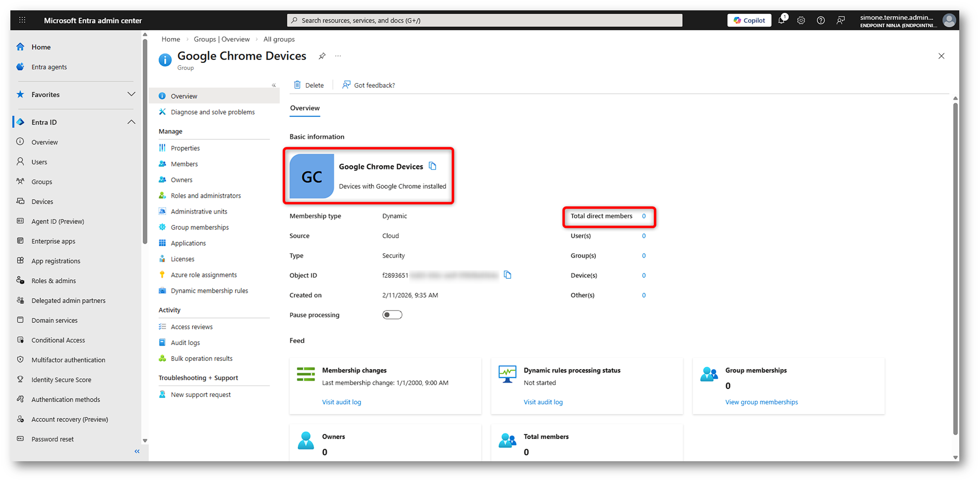Click View group memberships link
Viewport: 980px width, 482px height.
point(761,402)
